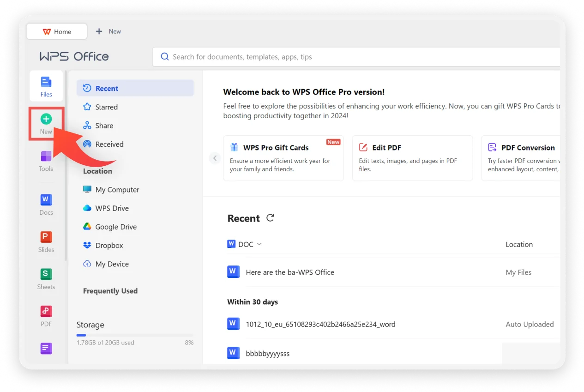The image size is (584, 392).
Task: Open the PDF Conversion card
Action: (521, 158)
